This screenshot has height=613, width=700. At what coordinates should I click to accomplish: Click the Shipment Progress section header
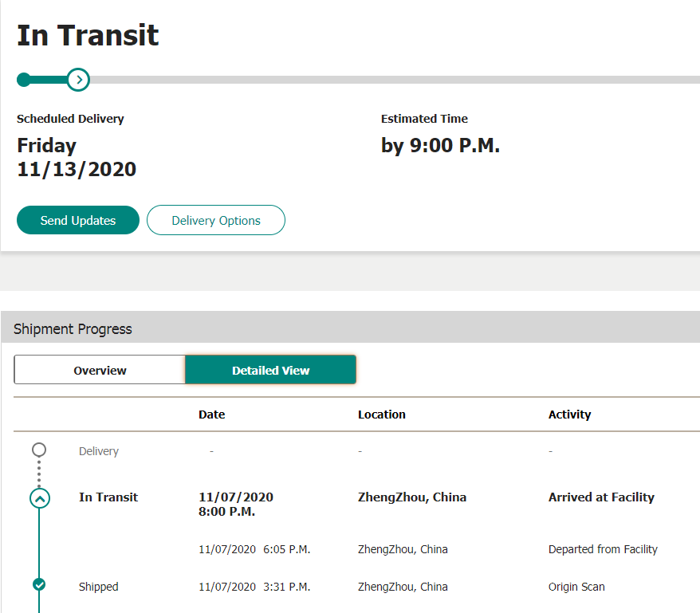(x=73, y=328)
